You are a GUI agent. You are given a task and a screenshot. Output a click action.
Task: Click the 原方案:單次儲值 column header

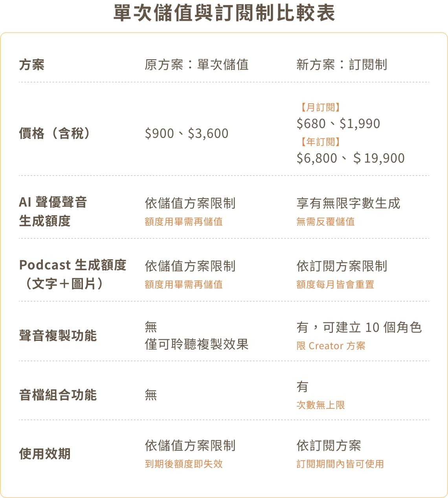click(196, 64)
